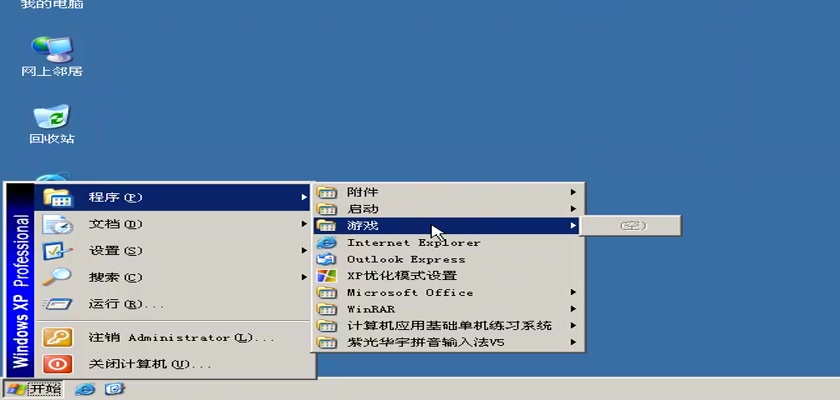Open the Microsoft Office group label
Screen dimensions: 840x400
click(410, 292)
